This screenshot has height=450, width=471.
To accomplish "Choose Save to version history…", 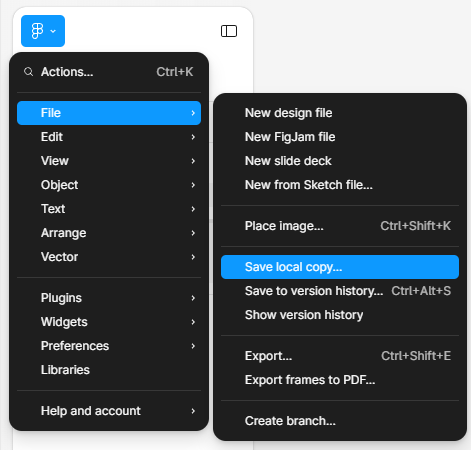I will point(340,291).
